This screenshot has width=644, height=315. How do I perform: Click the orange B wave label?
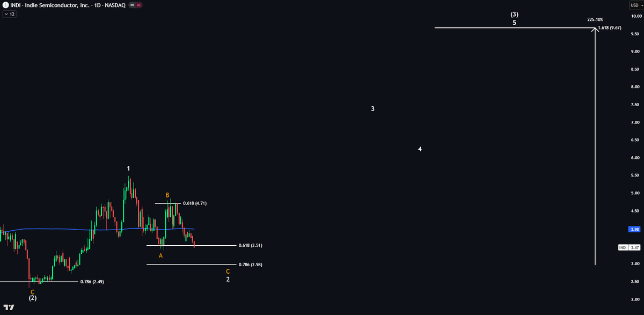coord(167,195)
